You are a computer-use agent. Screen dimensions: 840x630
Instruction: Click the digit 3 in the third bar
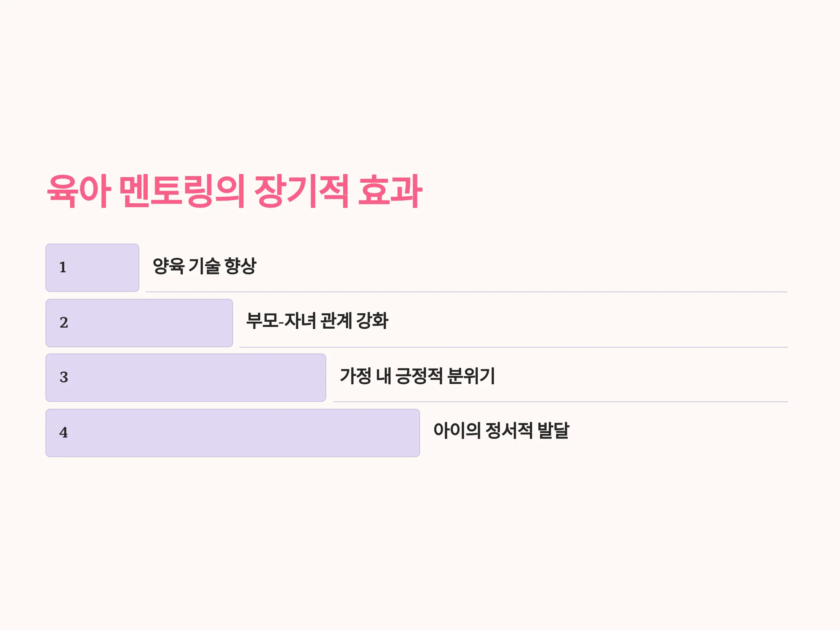click(x=64, y=377)
